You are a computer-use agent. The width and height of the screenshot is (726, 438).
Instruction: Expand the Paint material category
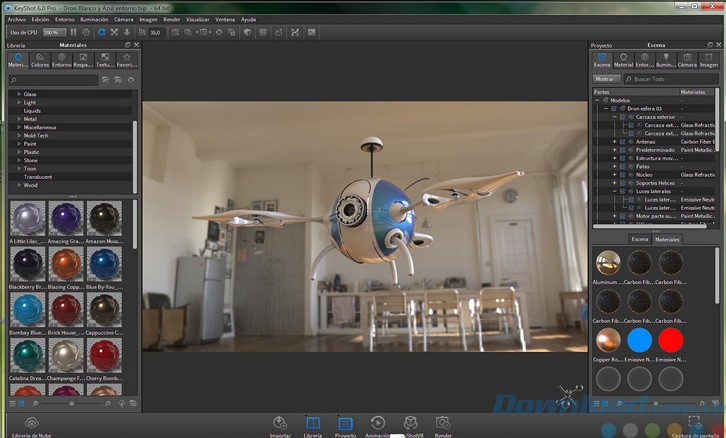pyautogui.click(x=19, y=144)
